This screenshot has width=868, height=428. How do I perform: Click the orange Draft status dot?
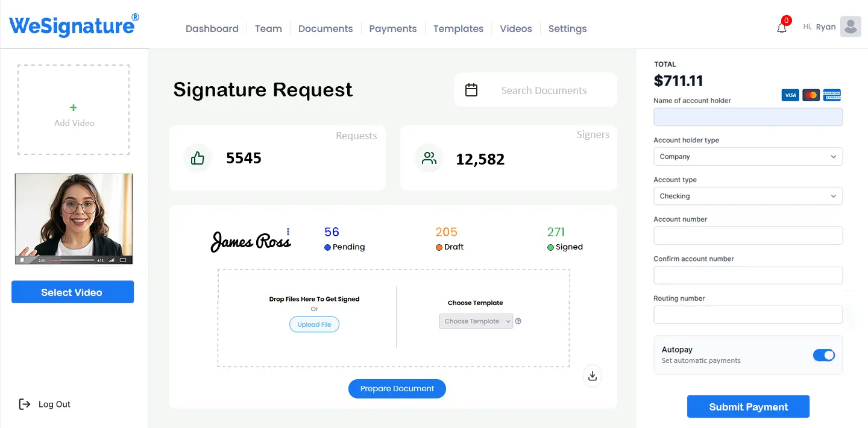click(x=439, y=247)
